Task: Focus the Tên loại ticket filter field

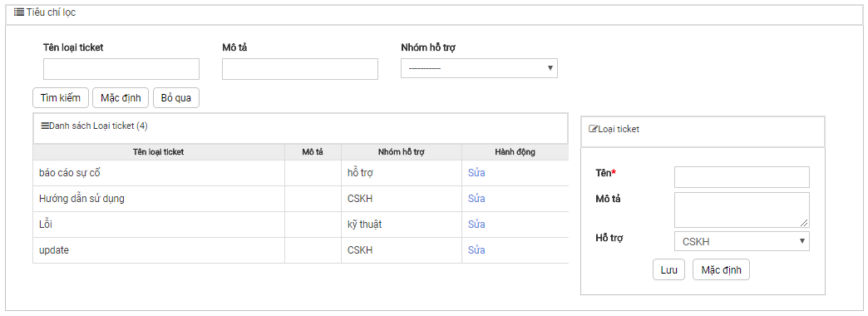Action: coord(121,69)
